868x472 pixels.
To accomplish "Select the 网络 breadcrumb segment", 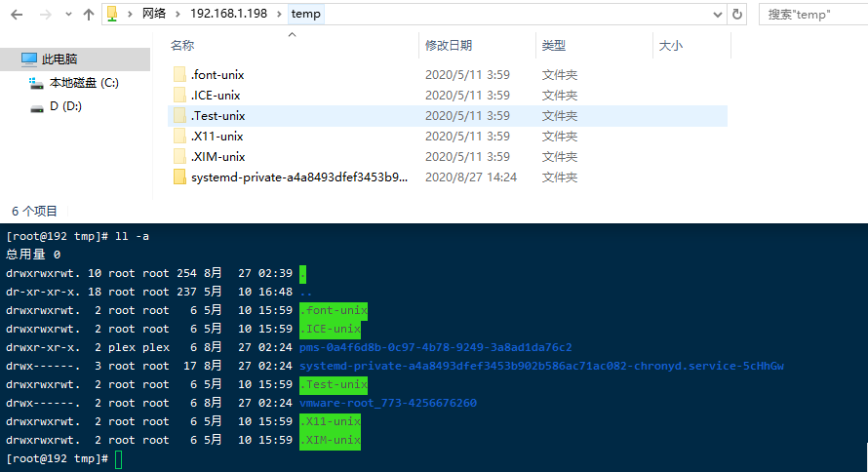I will (154, 14).
